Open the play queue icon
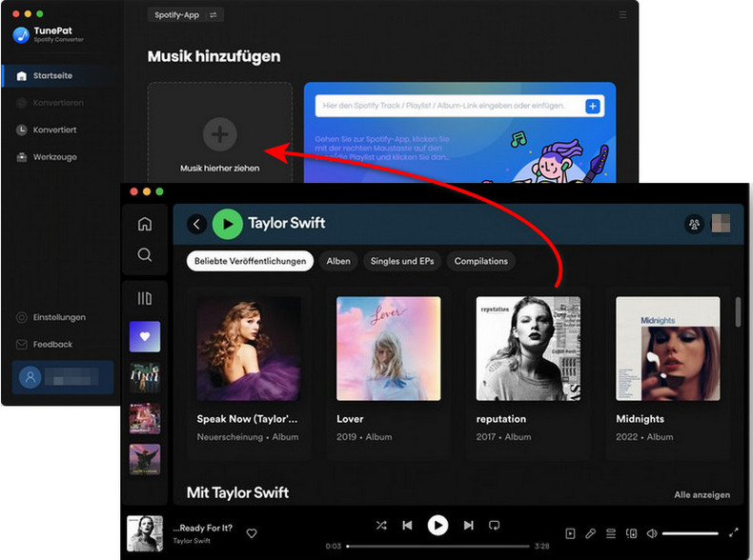 pyautogui.click(x=611, y=533)
